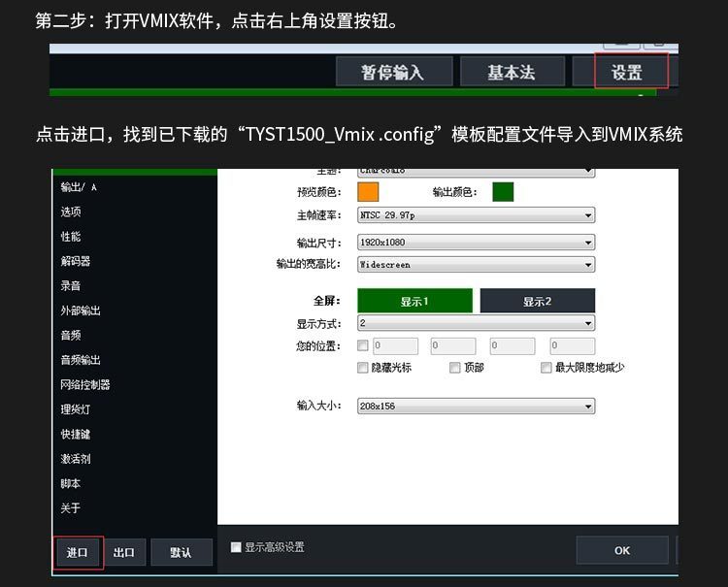Confirm settings with the OK button
728x587 pixels.
(622, 550)
